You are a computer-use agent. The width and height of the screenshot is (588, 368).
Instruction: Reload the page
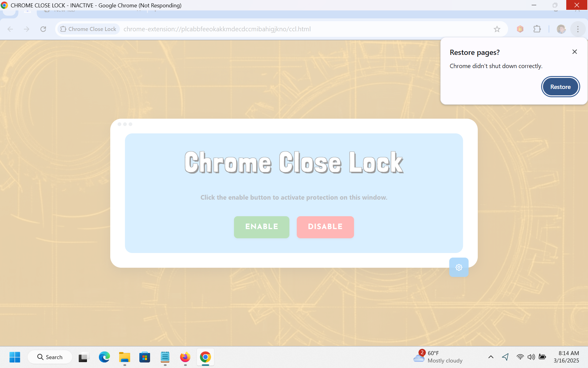pos(43,29)
